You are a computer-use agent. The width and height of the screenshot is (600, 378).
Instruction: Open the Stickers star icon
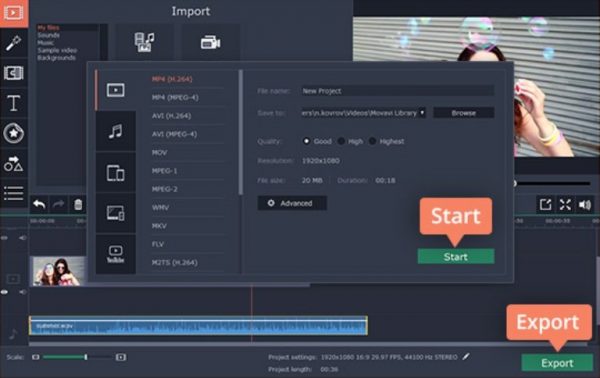tap(14, 133)
